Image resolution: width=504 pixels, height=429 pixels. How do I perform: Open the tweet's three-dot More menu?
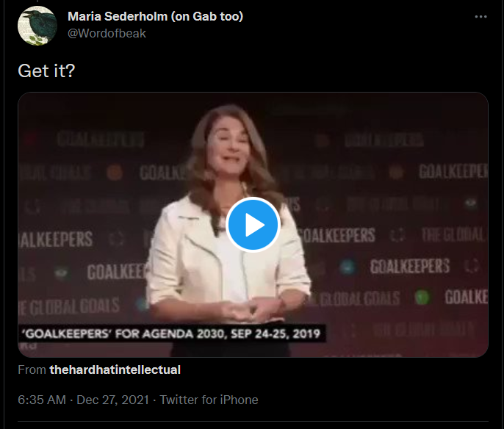[480, 17]
